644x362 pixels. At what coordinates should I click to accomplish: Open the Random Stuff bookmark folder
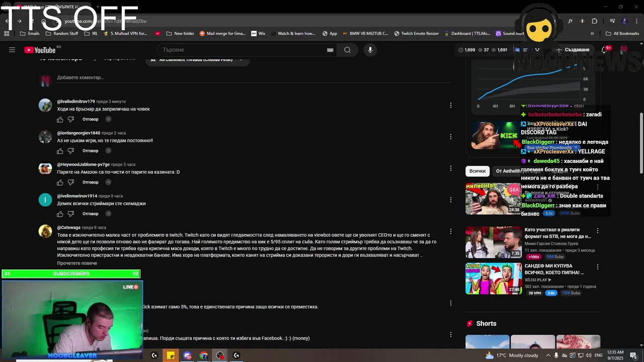click(62, 34)
